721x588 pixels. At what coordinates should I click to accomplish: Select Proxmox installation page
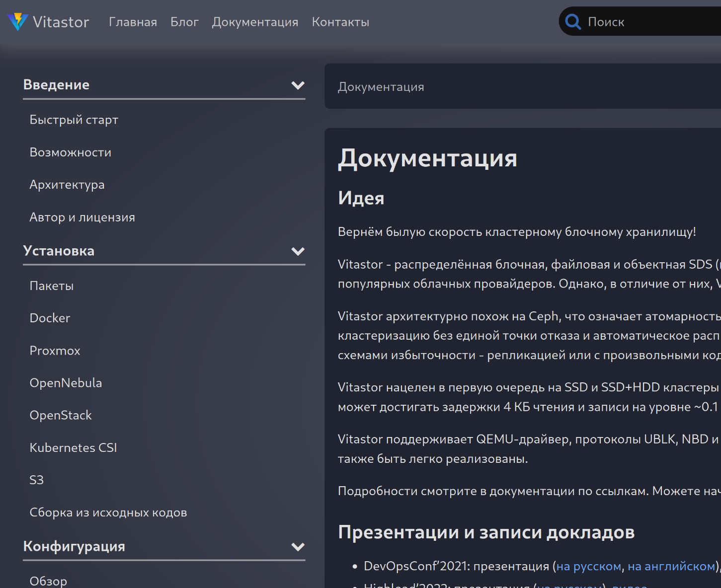click(55, 351)
